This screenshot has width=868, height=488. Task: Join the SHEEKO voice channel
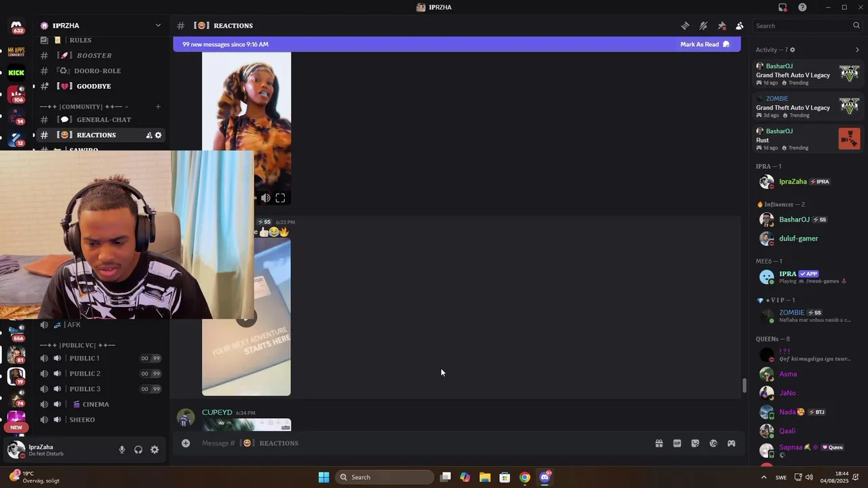click(101, 420)
